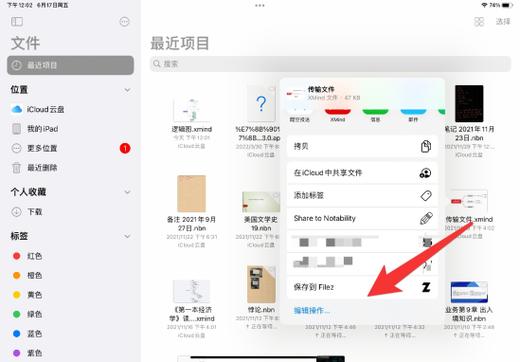
Task: Tap the 下午12:02 status bar clock
Action: [x=19, y=5]
